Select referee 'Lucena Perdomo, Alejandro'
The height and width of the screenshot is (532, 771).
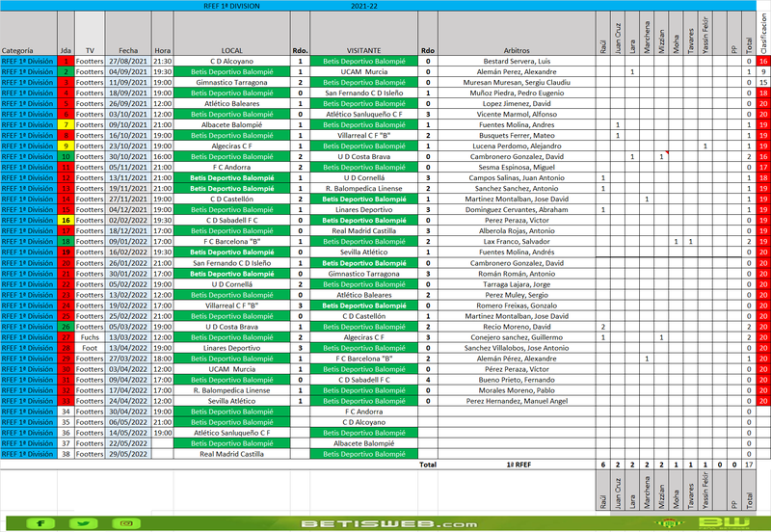[517, 146]
